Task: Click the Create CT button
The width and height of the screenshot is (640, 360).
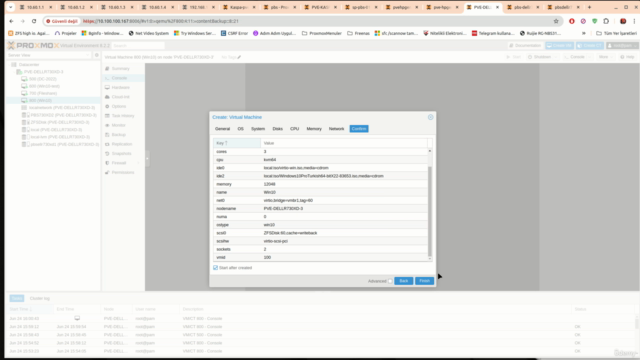Action: pos(590,46)
